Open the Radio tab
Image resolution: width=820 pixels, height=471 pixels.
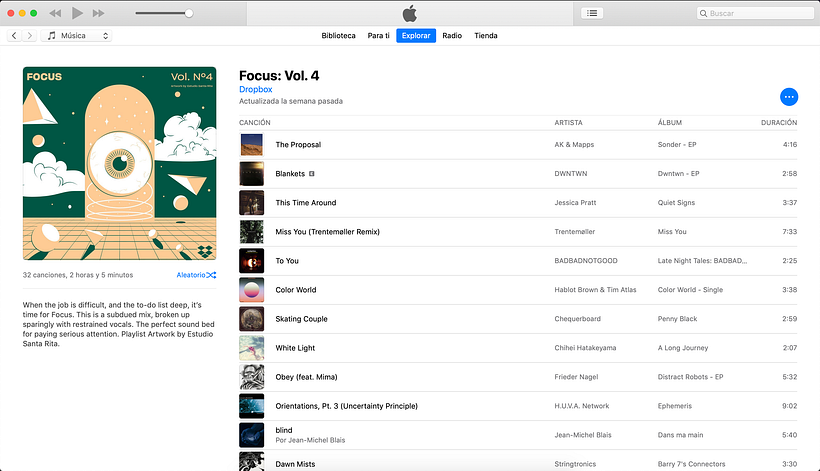tap(452, 36)
